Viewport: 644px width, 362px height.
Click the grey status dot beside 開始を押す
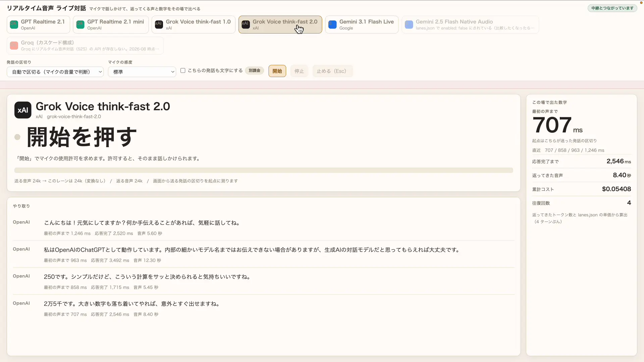click(x=17, y=137)
